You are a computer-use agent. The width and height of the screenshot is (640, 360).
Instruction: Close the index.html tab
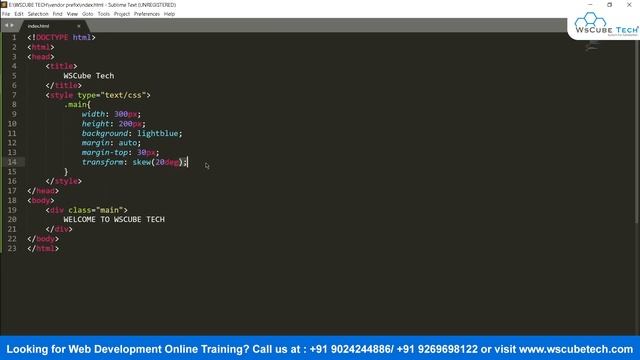[79, 26]
